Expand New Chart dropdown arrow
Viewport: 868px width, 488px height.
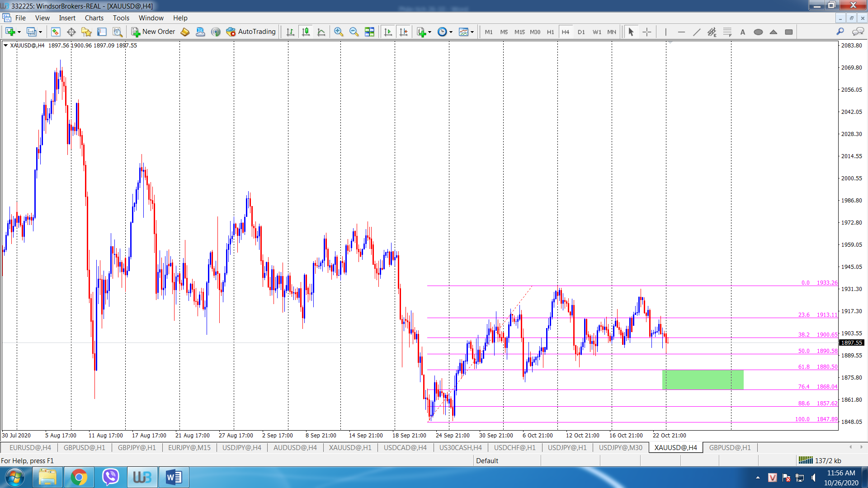pos(19,32)
